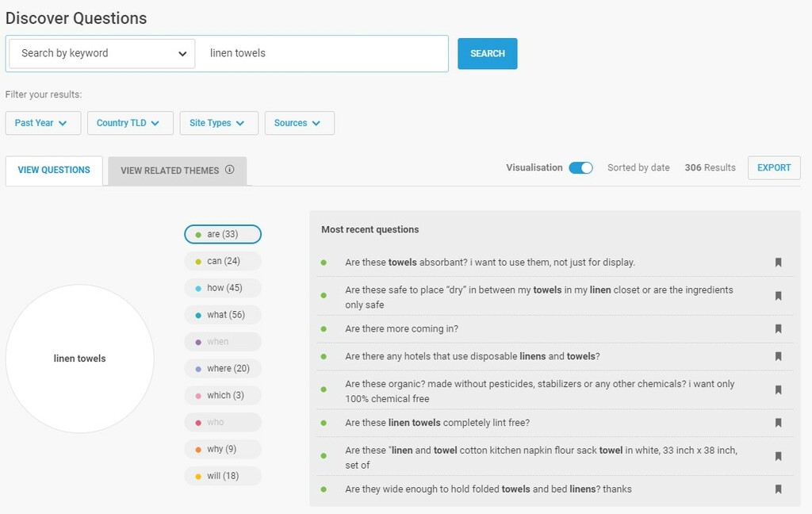Click the 'how (45)' filter pill
Viewport: 812px width, 514px height.
223,288
